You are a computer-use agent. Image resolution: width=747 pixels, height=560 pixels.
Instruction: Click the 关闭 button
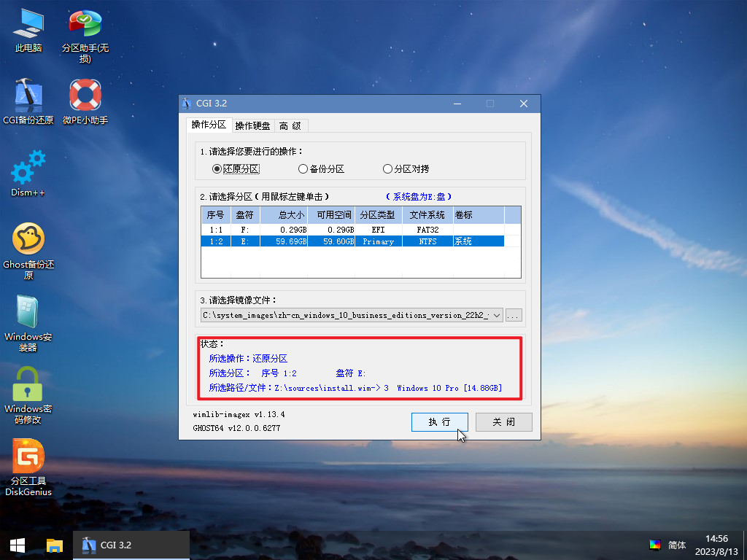[503, 422]
